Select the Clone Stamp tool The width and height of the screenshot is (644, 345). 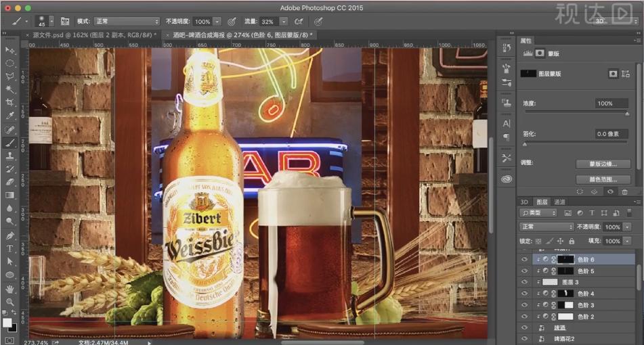point(10,156)
